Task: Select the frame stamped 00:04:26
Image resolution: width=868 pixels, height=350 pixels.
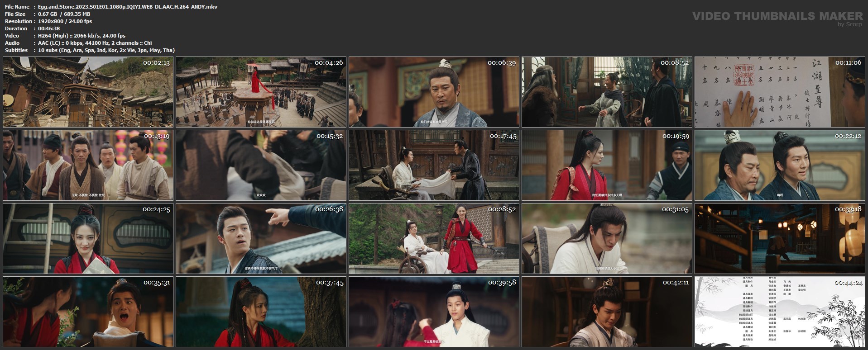Action: coord(261,92)
